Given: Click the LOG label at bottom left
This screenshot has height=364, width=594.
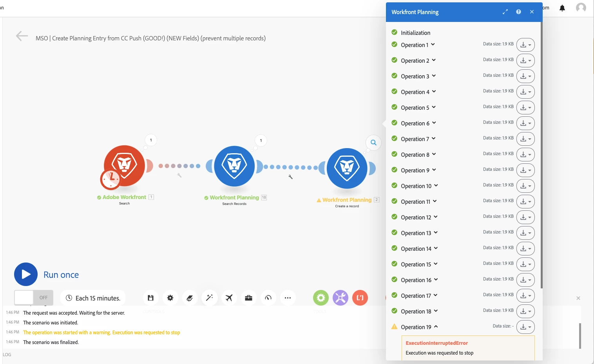Looking at the screenshot, I should click(7, 355).
